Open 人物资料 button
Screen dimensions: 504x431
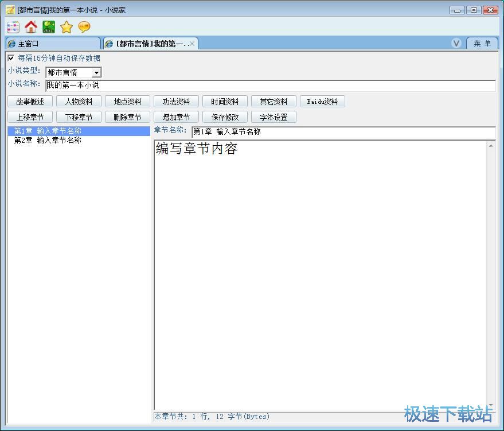(79, 102)
